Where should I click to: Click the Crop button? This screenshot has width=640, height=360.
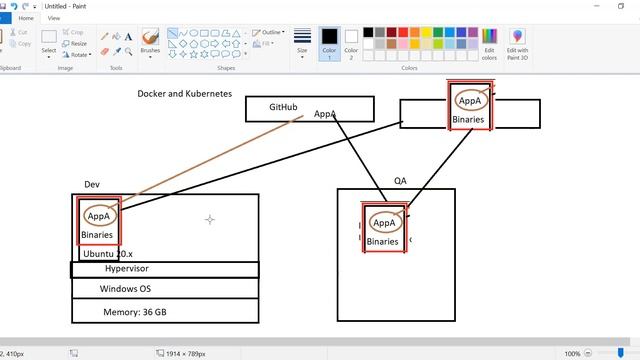73,32
